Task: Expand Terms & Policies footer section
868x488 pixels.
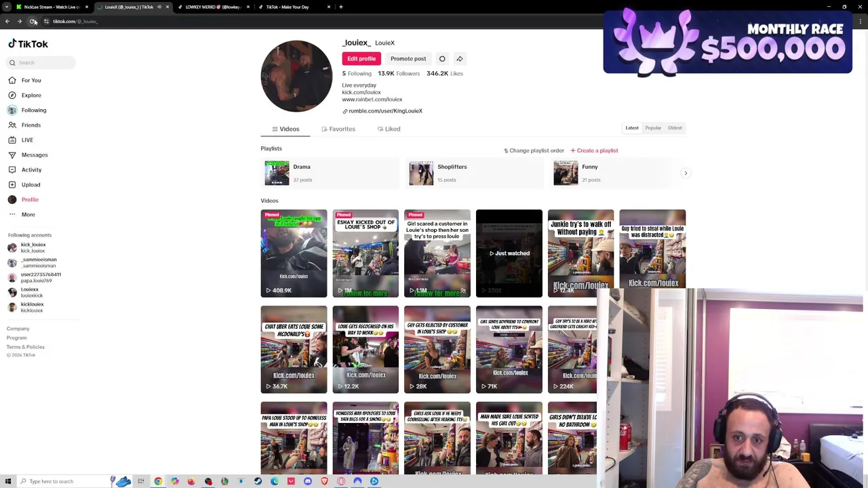Action: (26, 347)
